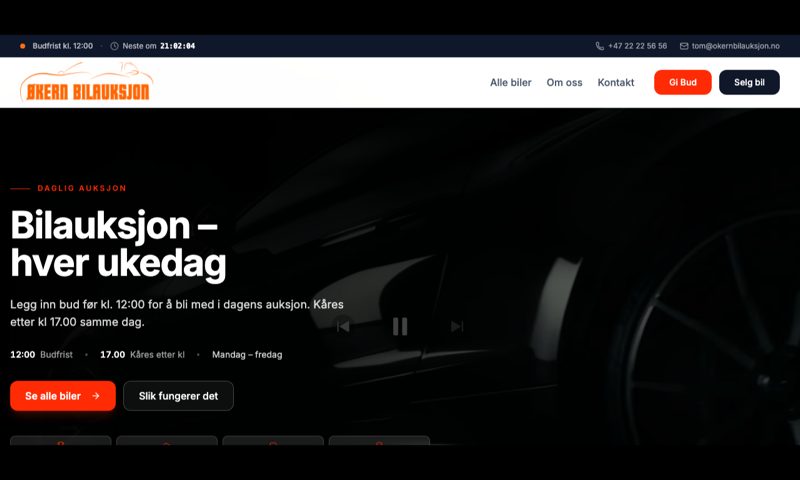Call the +47 22 22 56 56 number link

[637, 46]
